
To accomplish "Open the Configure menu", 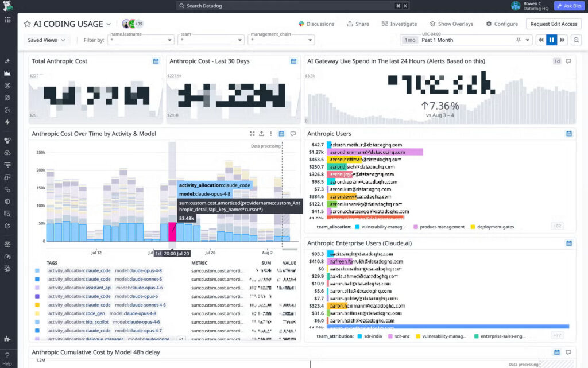I will click(502, 24).
